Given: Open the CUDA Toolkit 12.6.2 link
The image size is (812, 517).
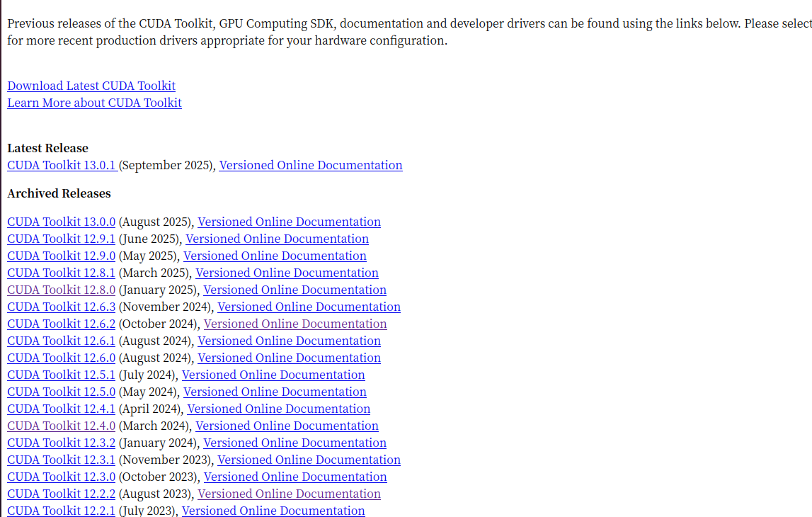Looking at the screenshot, I should pyautogui.click(x=61, y=324).
